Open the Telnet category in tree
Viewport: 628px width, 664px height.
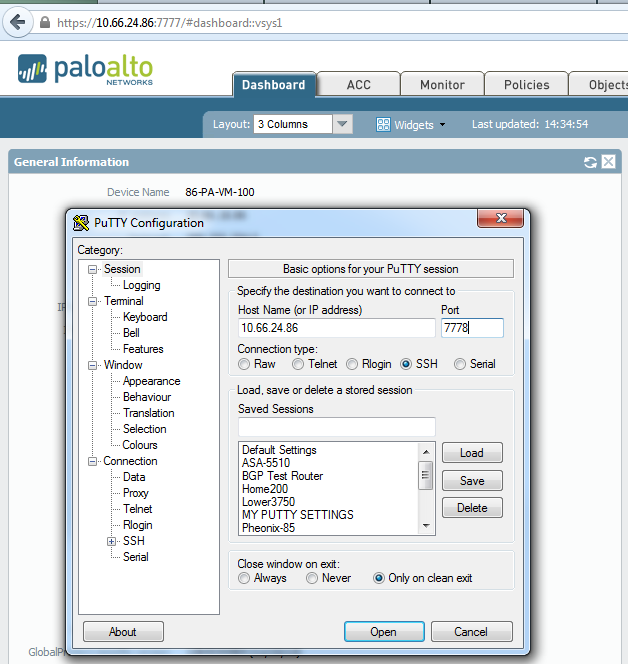[138, 509]
